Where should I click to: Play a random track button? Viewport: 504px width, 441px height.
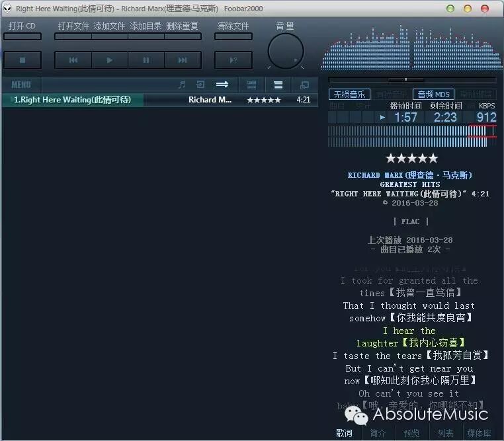(x=233, y=60)
